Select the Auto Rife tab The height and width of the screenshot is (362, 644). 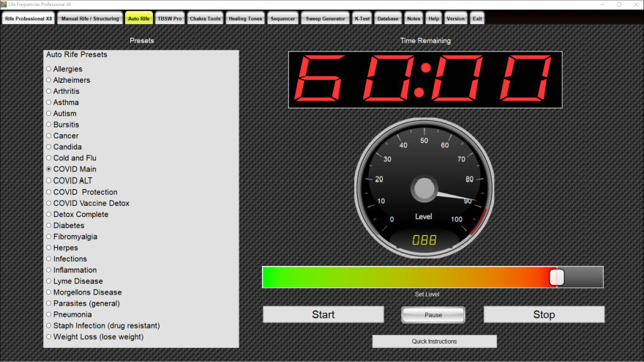point(139,18)
